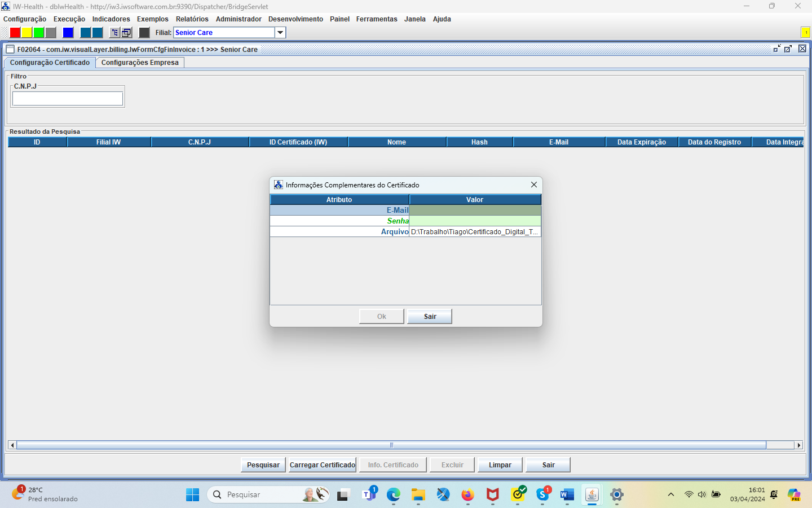Open Firefox from the taskbar
Viewport: 812px width, 508px height.
pyautogui.click(x=467, y=495)
